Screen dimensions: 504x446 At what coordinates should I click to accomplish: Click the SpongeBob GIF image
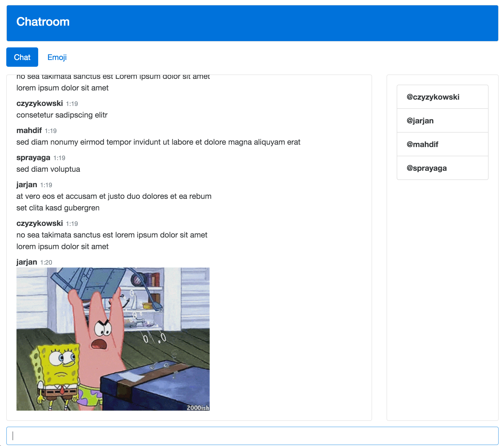pyautogui.click(x=113, y=339)
